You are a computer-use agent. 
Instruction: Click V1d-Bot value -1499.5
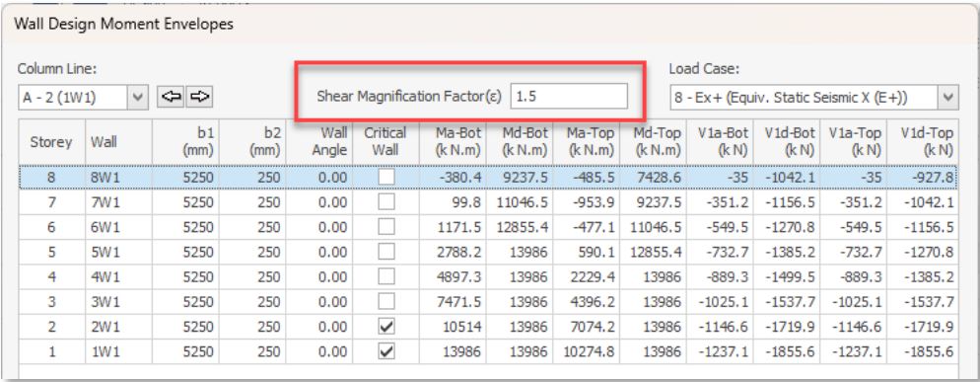click(x=790, y=277)
